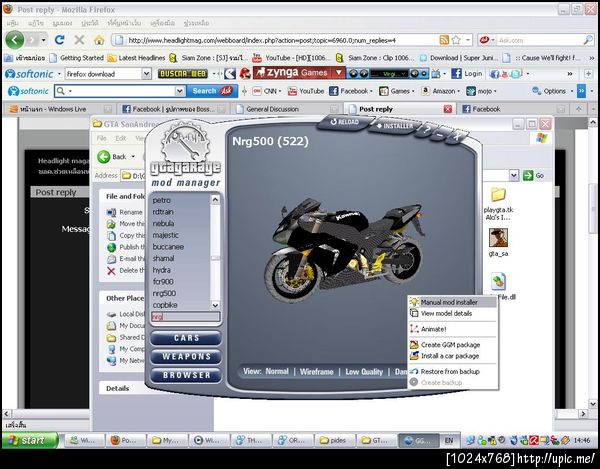Viewport: 600px width, 469px height.
Task: Open CNN toolbar shortcut
Action: click(x=266, y=91)
